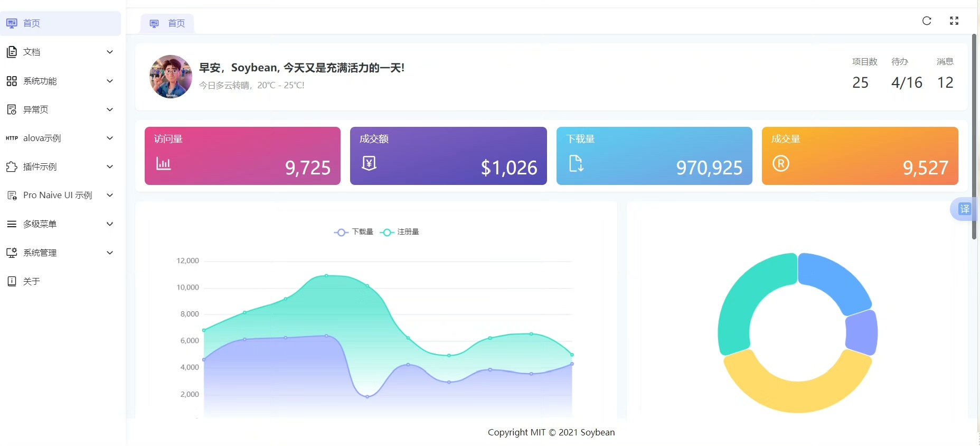Click the 9,725 visit count value
980x446 pixels.
pyautogui.click(x=308, y=168)
